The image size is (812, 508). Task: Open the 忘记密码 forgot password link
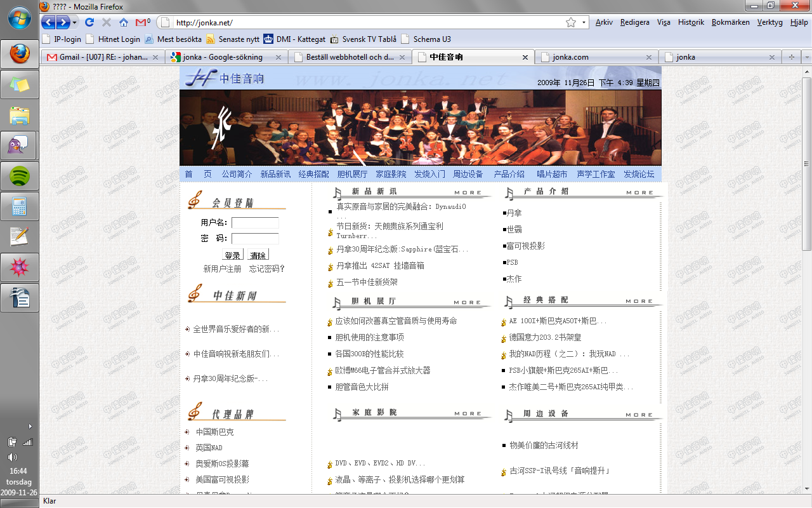pos(267,269)
